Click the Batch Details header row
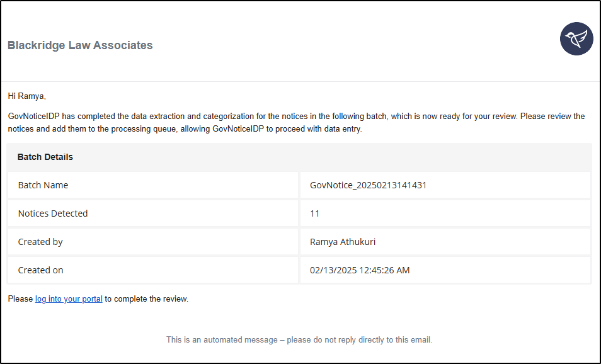601x364 pixels. pyautogui.click(x=299, y=157)
